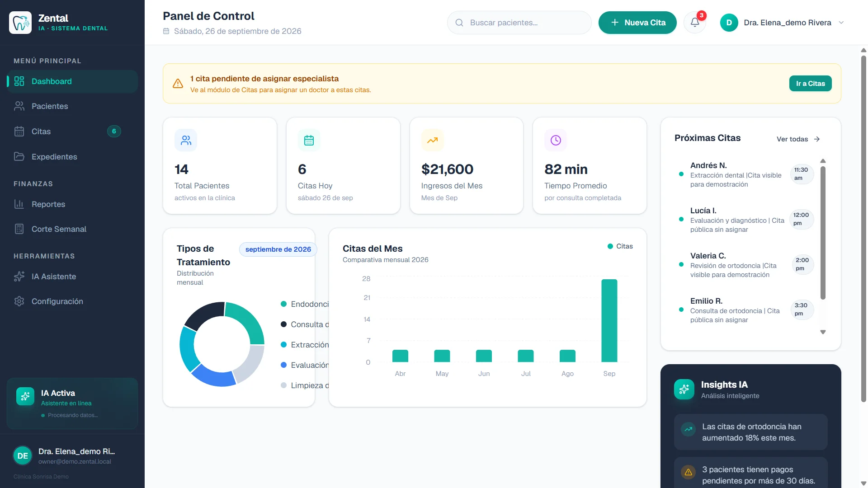Click the calendar icon beside the date
Screen dimensions: 868x488
click(166, 31)
